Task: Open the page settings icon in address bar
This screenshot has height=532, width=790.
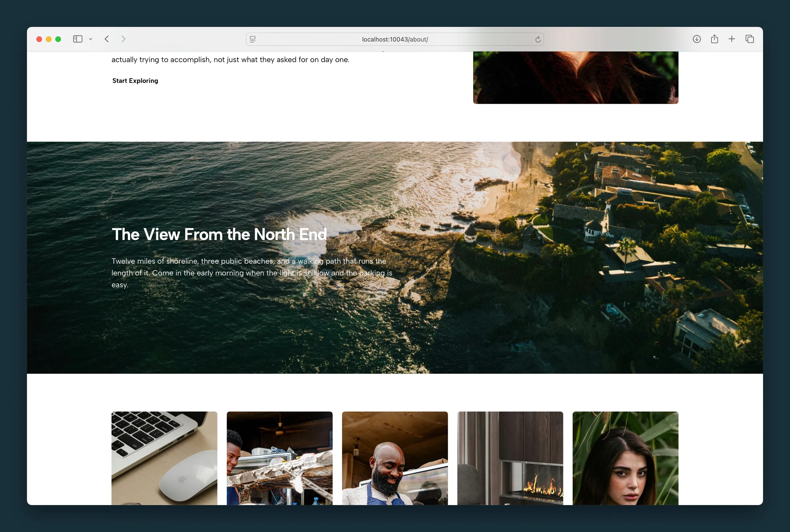Action: point(253,40)
